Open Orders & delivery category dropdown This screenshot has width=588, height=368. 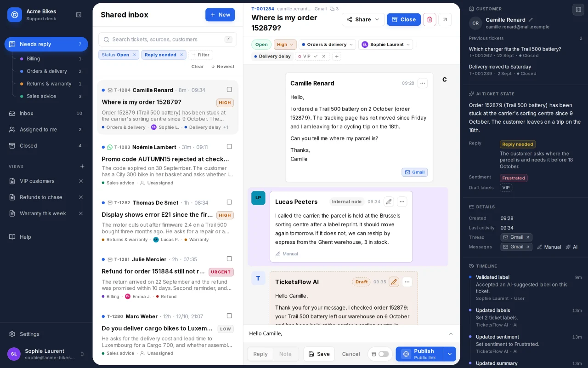tap(328, 45)
